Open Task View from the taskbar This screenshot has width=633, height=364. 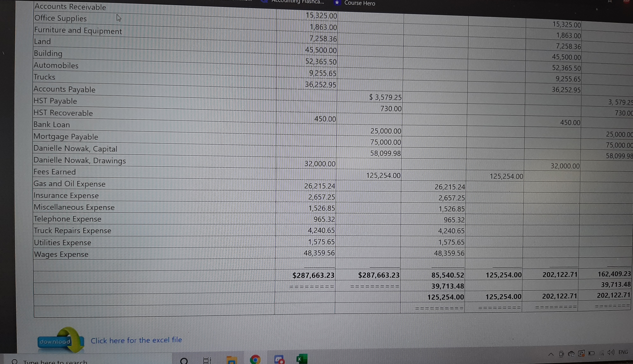[207, 361]
